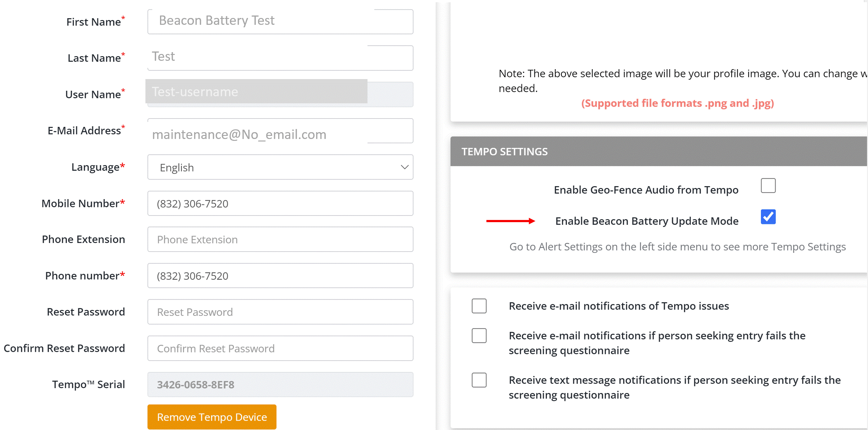Select the Last Name input field
This screenshot has width=868, height=430.
click(280, 57)
